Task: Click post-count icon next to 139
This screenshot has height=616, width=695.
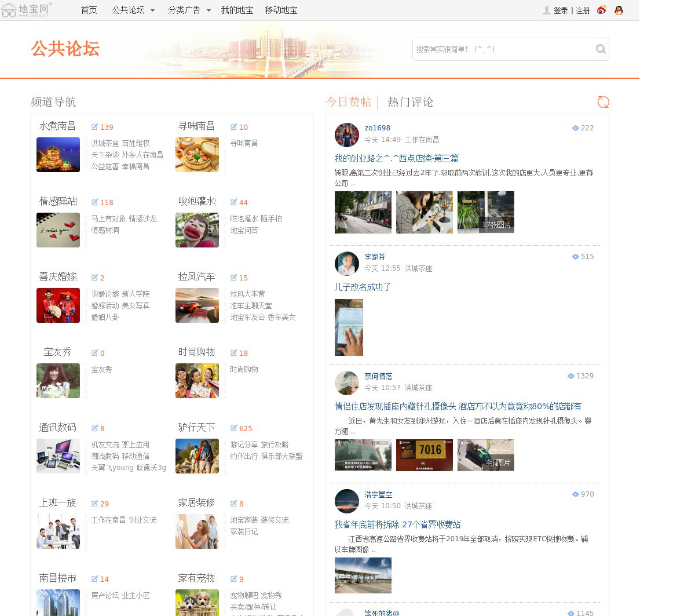Action: (94, 127)
